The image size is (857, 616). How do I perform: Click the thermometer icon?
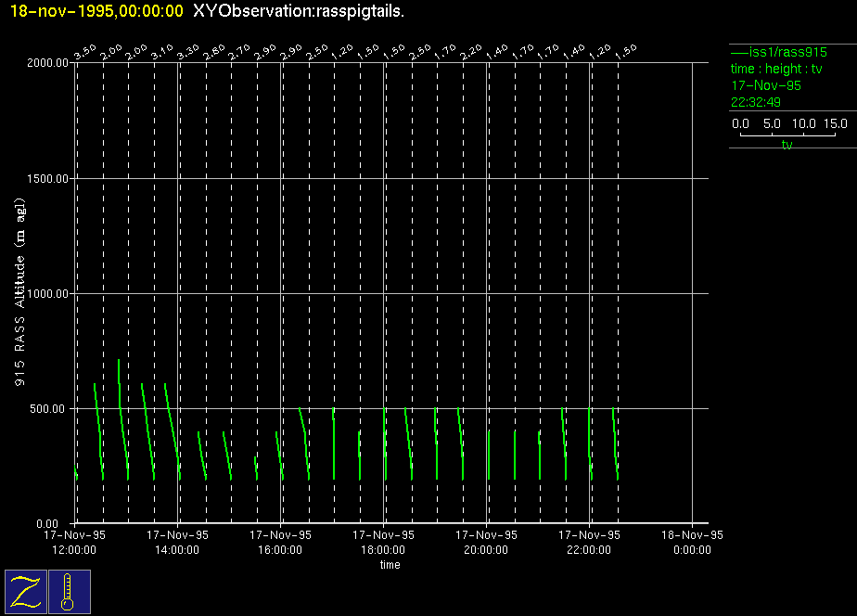point(70,592)
